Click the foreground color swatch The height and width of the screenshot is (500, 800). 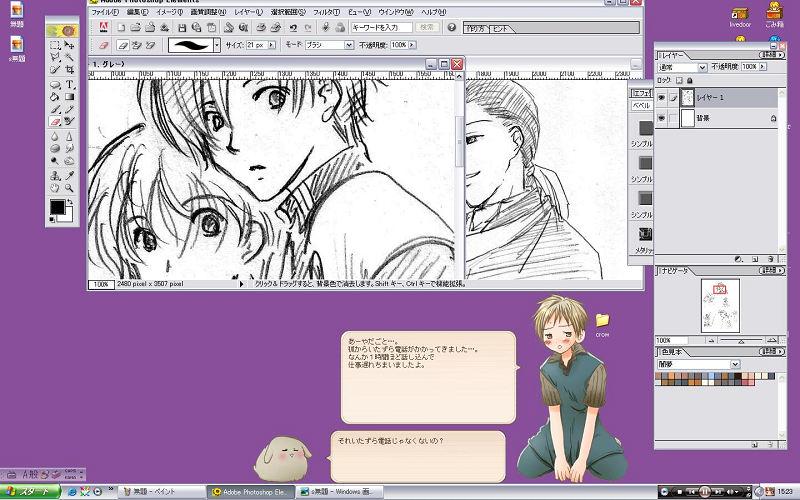pyautogui.click(x=57, y=207)
